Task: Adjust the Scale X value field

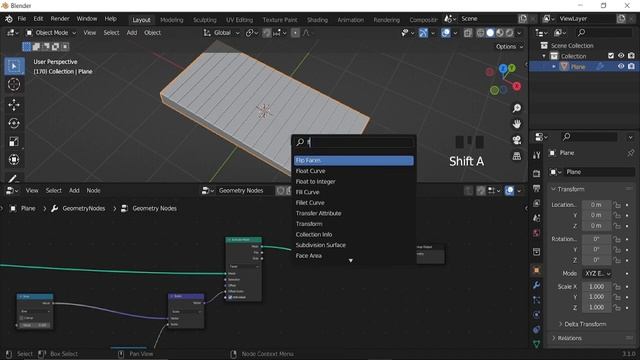Action: tap(596, 287)
